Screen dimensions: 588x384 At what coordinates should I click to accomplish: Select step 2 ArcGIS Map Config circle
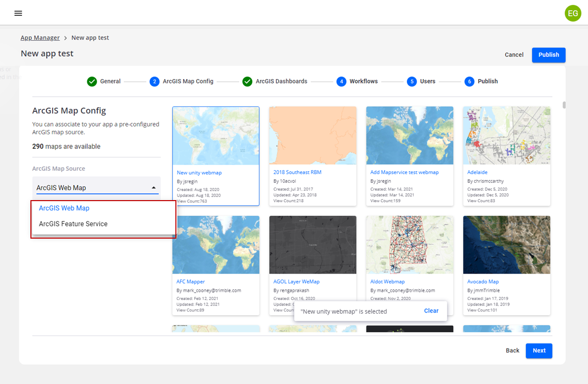tap(154, 81)
